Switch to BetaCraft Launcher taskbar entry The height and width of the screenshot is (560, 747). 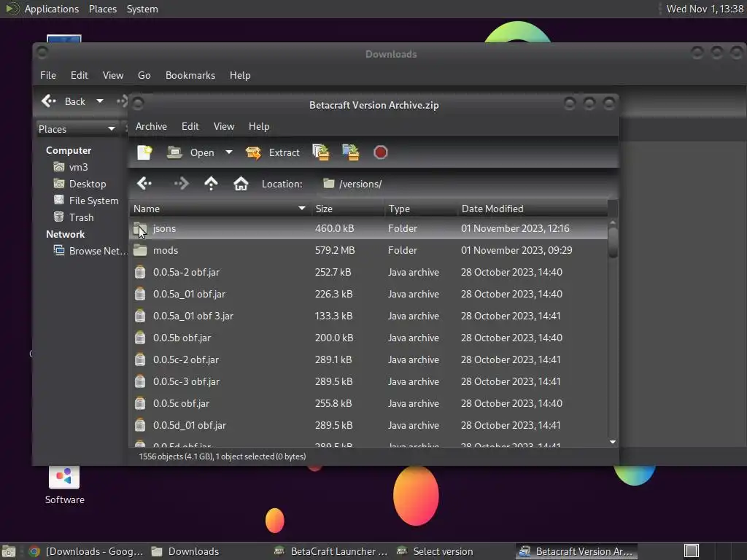click(x=332, y=551)
